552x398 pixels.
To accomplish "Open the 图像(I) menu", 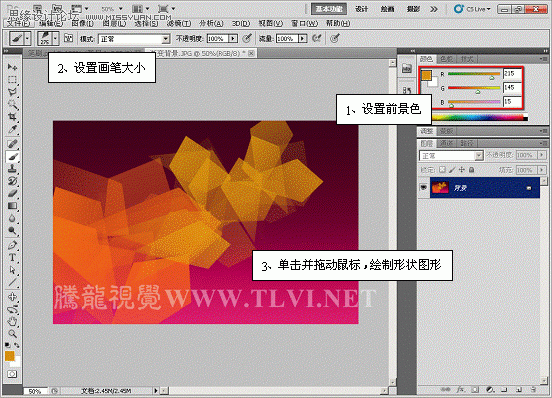I will [82, 23].
